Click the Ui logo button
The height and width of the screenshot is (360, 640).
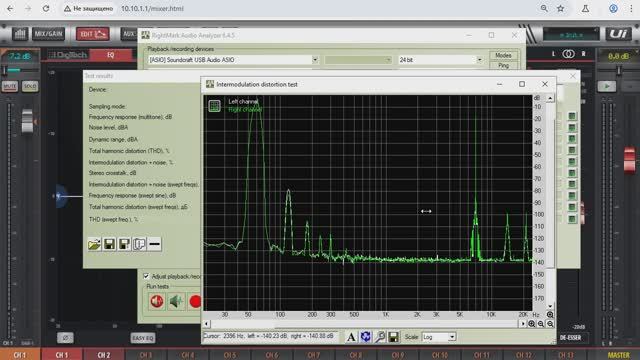click(x=618, y=34)
